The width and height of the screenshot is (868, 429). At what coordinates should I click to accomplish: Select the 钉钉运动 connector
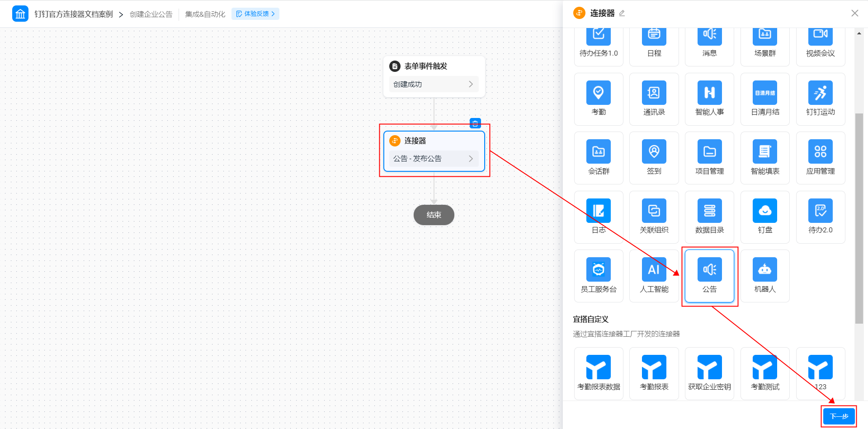tap(821, 99)
